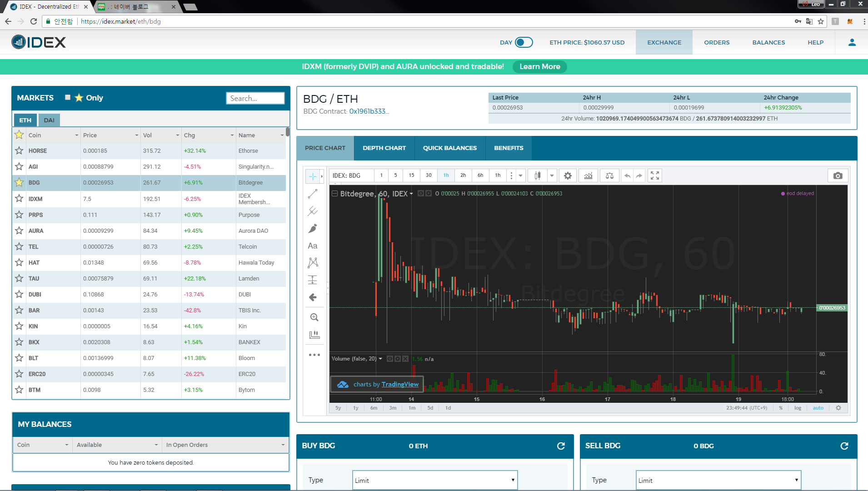
Task: Switch to the BENEFITS tab
Action: 509,148
